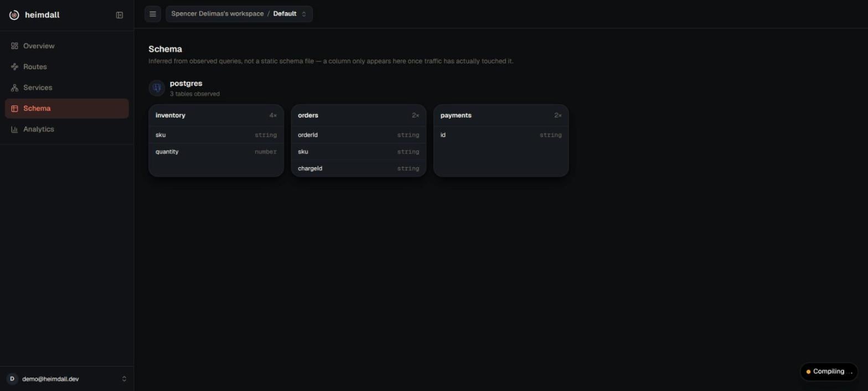Click the Compiling status indicator
This screenshot has width=868, height=391.
[829, 372]
